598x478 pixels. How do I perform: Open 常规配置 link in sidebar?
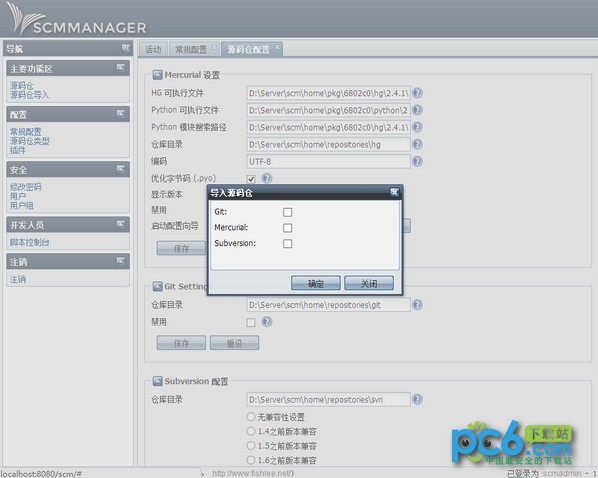(26, 132)
